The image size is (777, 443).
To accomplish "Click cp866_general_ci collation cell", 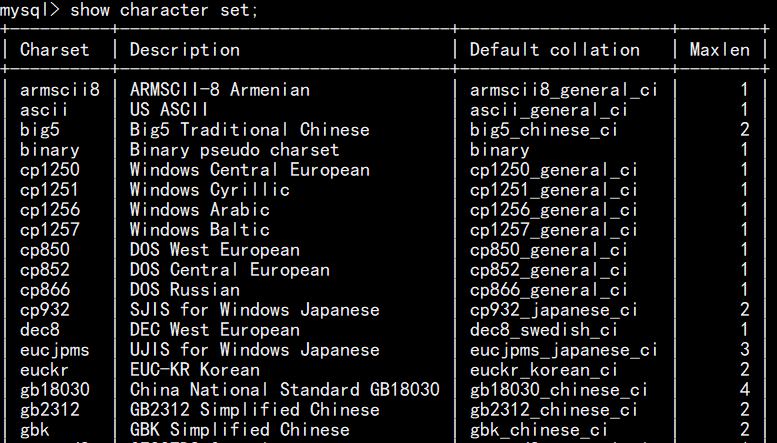I will [x=549, y=290].
